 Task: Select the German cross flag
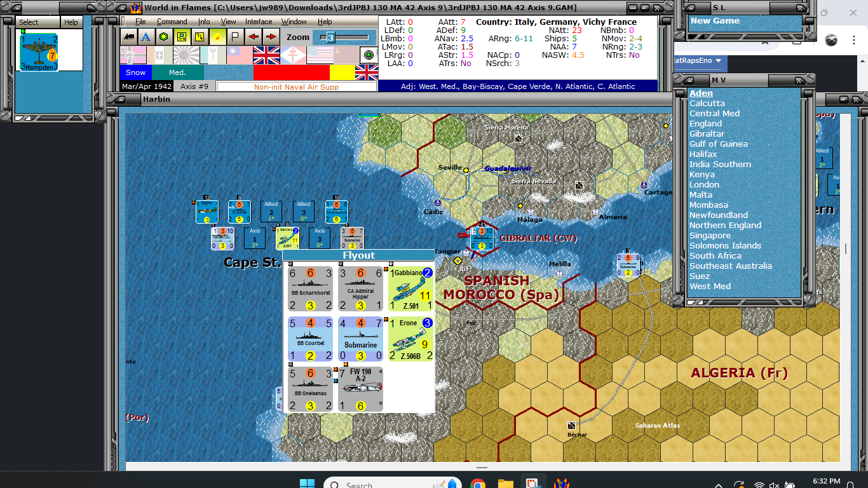[x=133, y=55]
